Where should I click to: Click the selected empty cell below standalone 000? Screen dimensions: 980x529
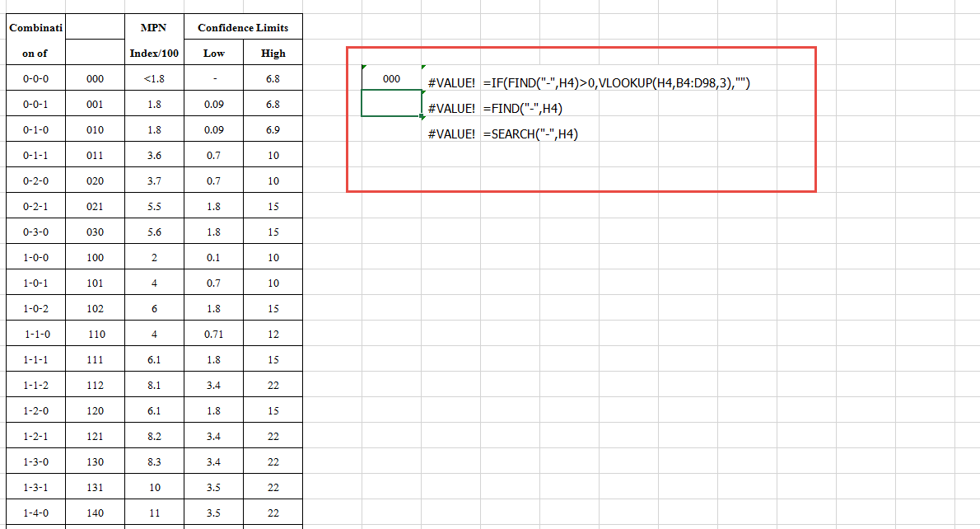coord(392,103)
